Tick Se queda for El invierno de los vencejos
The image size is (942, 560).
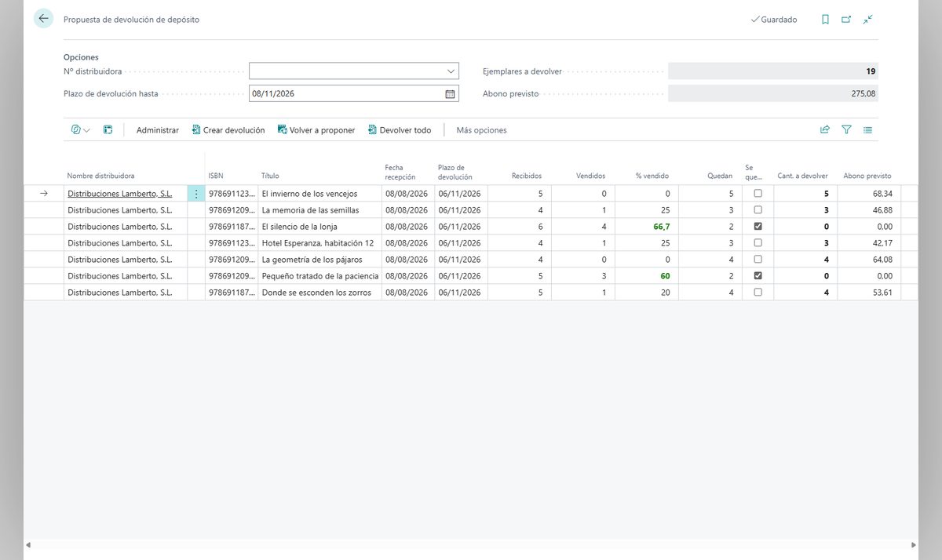tap(758, 194)
